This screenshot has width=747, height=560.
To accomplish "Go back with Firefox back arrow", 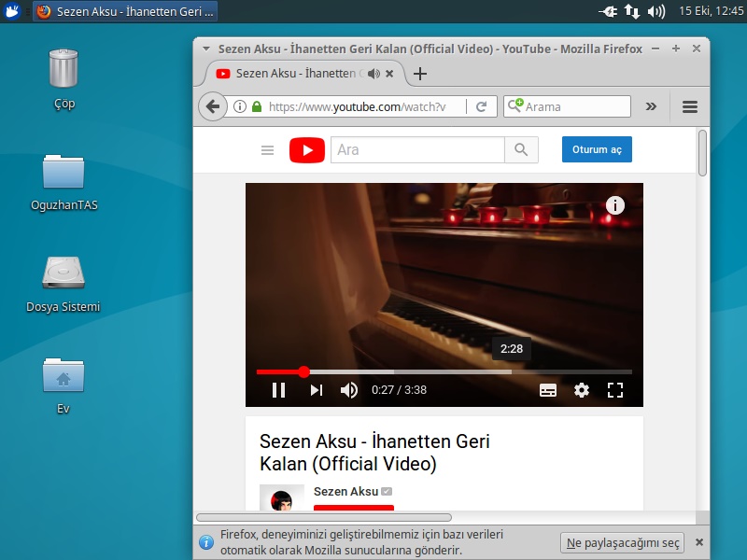I will [x=213, y=106].
